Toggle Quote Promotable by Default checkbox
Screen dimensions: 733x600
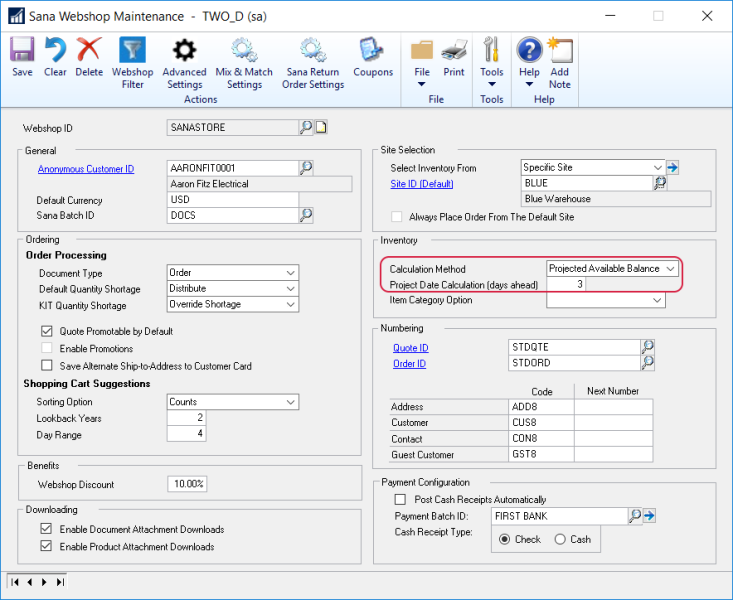(47, 331)
